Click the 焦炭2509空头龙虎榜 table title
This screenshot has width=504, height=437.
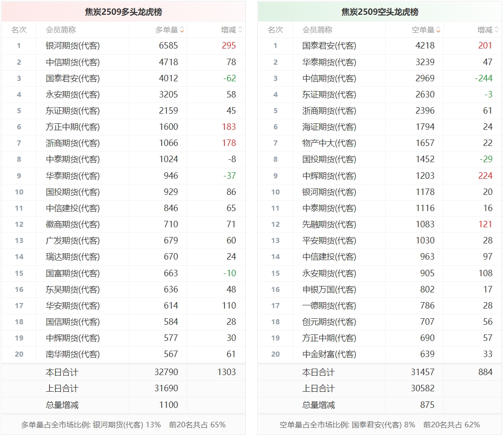380,12
